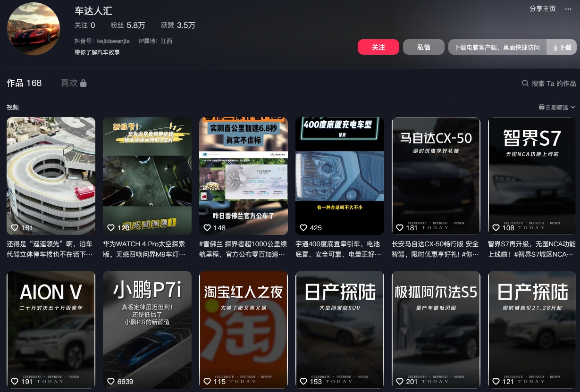Switch to the locked 喜欢 tab
This screenshot has height=392, width=580.
(x=74, y=83)
